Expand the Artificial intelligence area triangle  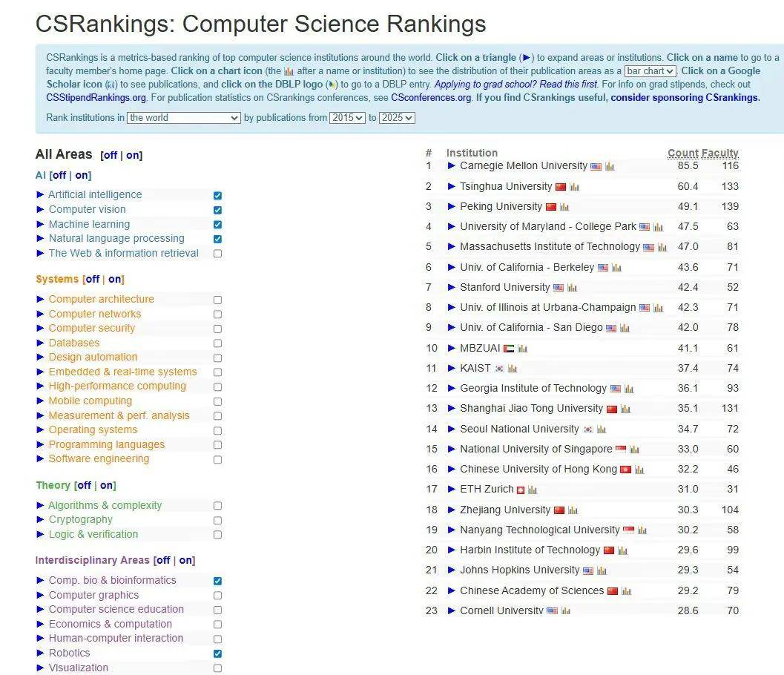tap(40, 194)
